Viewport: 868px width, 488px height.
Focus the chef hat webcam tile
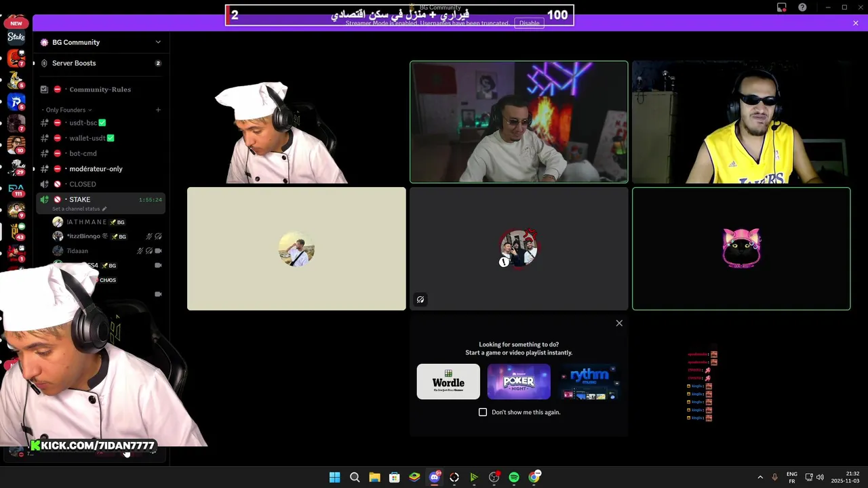296,122
